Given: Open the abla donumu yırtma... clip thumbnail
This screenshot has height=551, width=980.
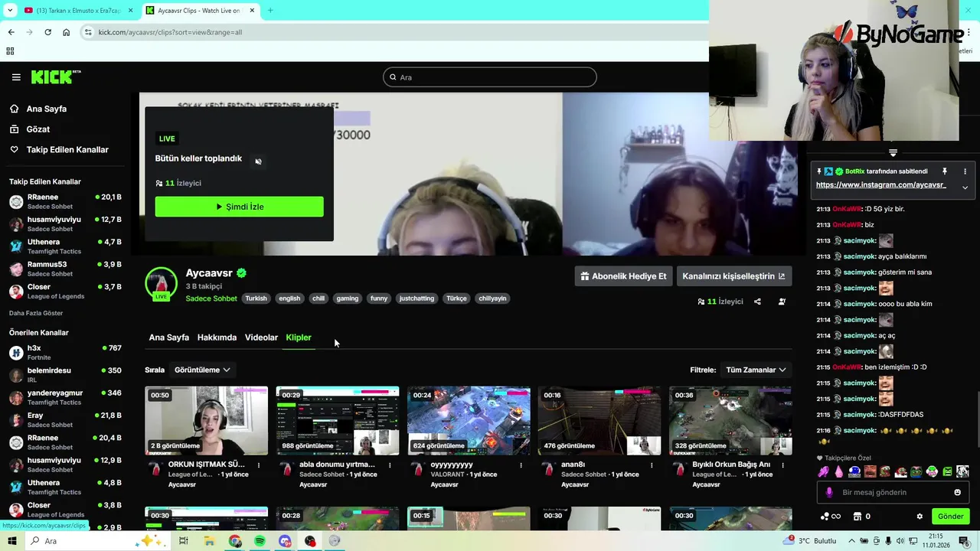Looking at the screenshot, I should coord(338,420).
